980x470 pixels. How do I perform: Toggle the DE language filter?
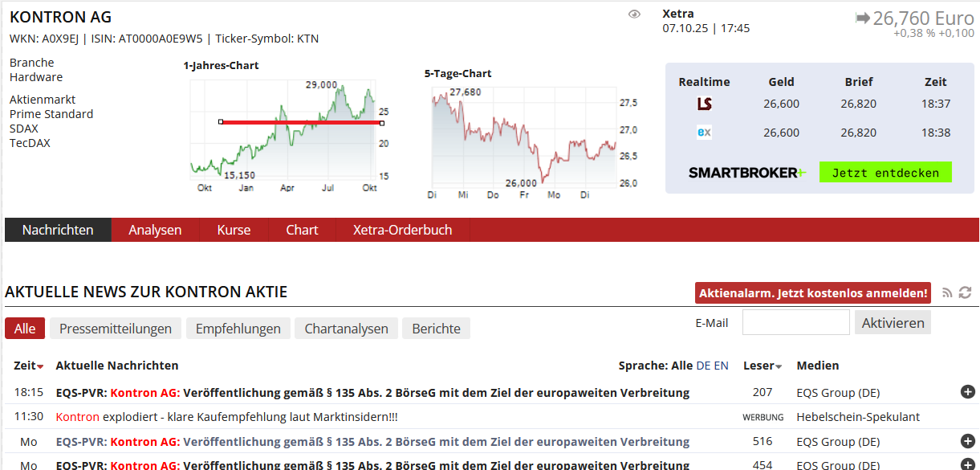704,365
